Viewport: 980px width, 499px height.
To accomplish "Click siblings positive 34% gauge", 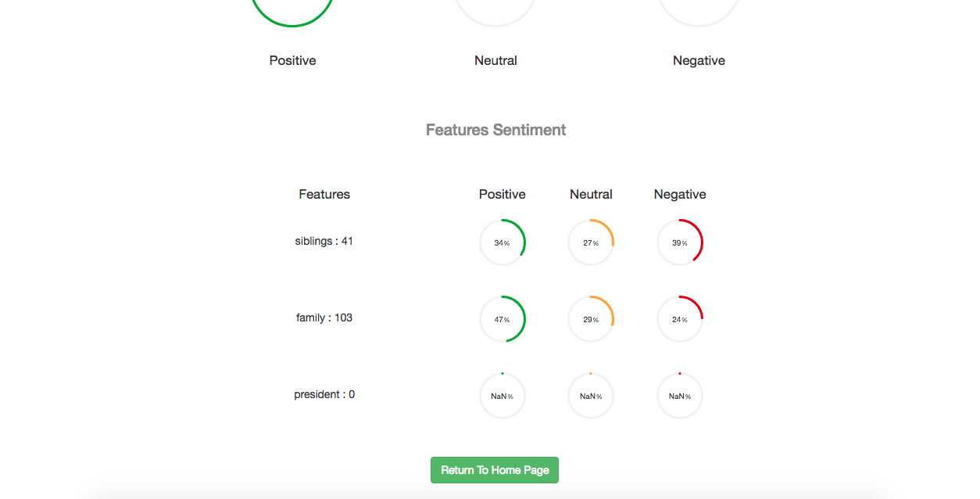I will [503, 242].
